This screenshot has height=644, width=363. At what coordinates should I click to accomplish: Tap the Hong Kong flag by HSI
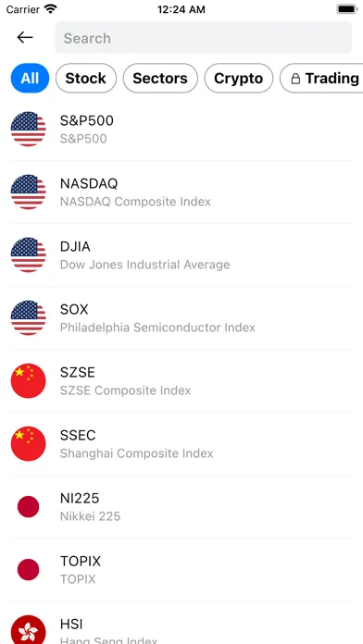pos(29,629)
